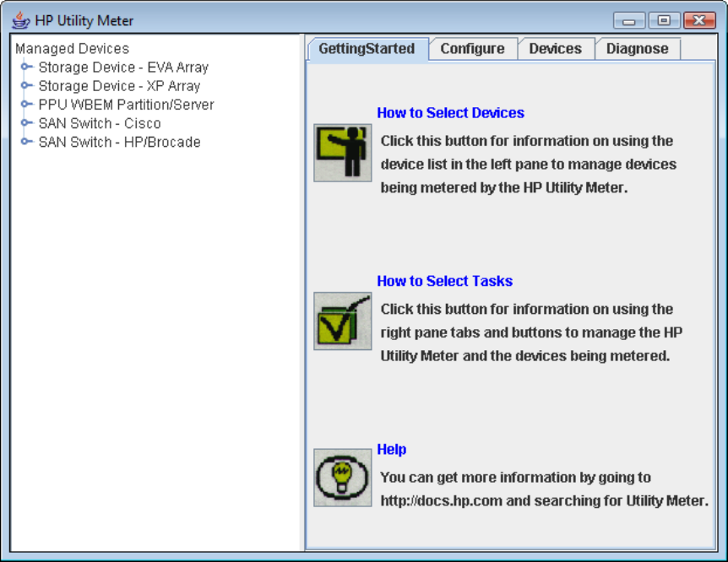Expand the SAN Switch - HP/Brocade node
The height and width of the screenshot is (562, 728).
[x=27, y=142]
